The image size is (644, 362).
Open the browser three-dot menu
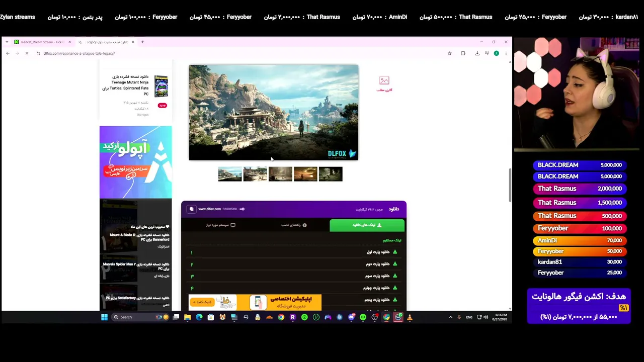506,53
